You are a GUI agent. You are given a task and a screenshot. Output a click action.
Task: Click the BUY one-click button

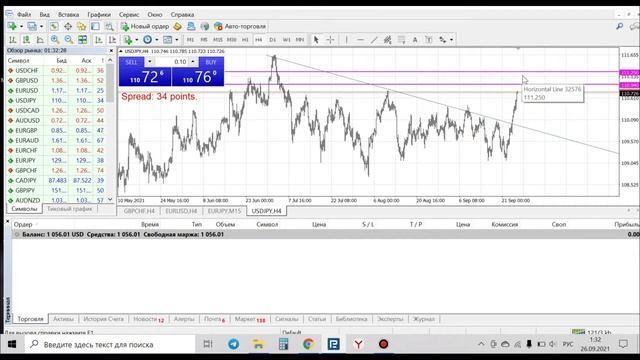(x=211, y=62)
